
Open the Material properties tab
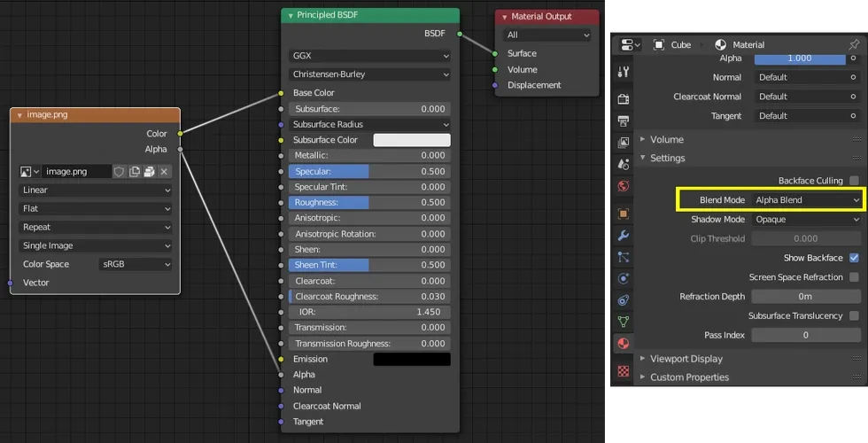click(x=624, y=344)
